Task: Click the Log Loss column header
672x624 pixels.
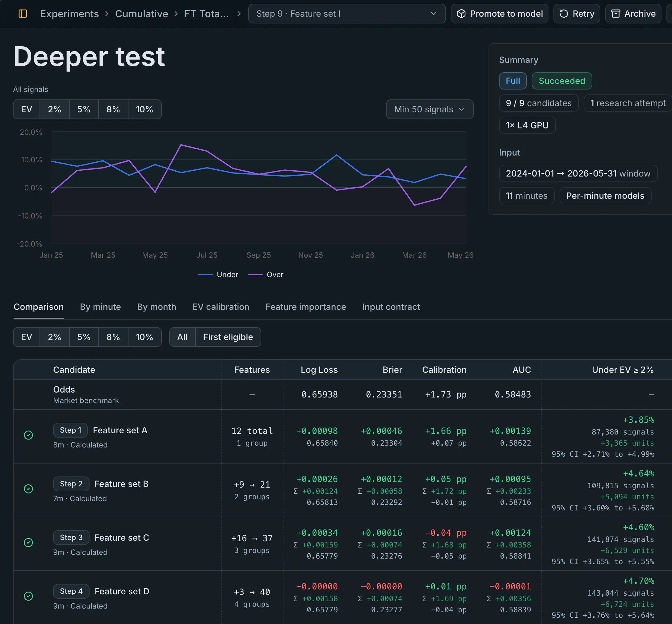Action: pyautogui.click(x=319, y=369)
